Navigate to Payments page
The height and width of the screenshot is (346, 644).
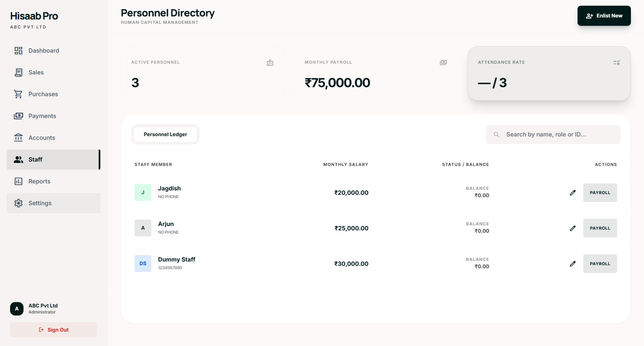click(x=53, y=116)
